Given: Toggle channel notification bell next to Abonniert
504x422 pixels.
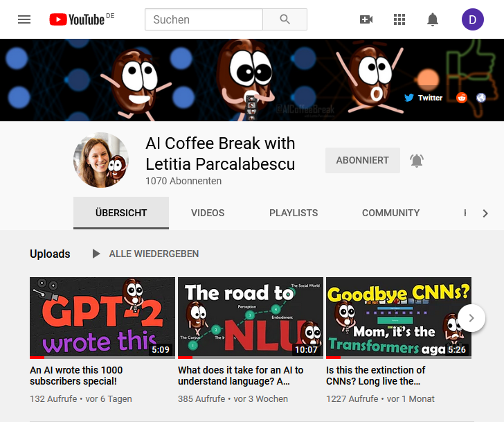Looking at the screenshot, I should click(x=417, y=161).
